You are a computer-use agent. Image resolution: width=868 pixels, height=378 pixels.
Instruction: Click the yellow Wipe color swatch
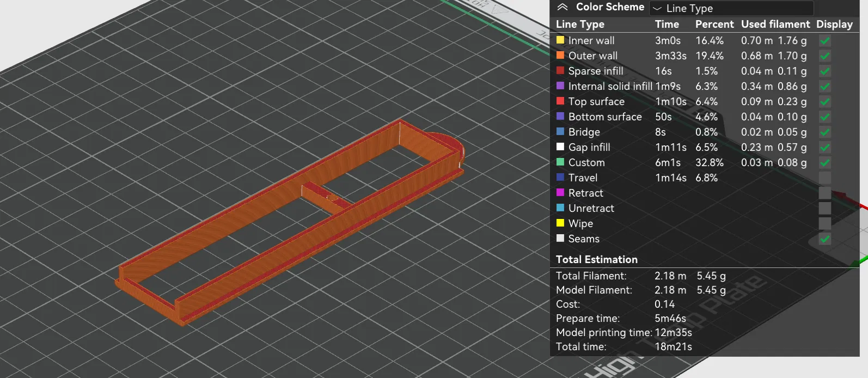560,223
